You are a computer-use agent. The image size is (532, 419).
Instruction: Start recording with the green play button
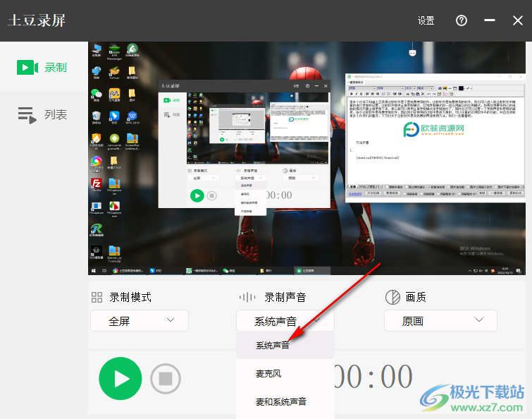click(x=120, y=378)
